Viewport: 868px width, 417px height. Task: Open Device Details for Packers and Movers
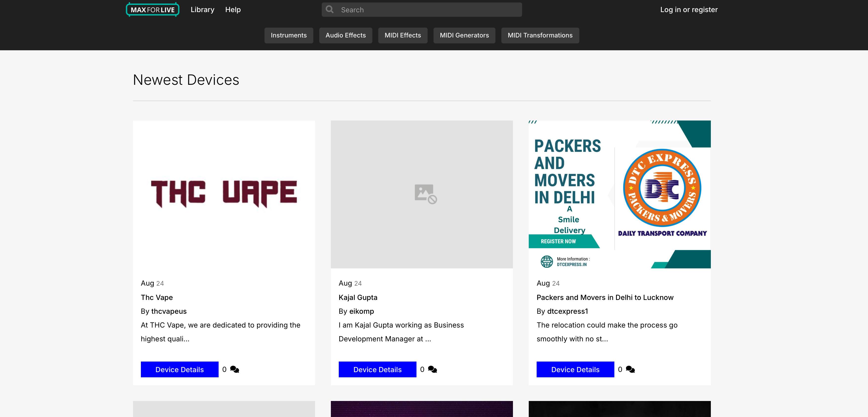tap(575, 369)
